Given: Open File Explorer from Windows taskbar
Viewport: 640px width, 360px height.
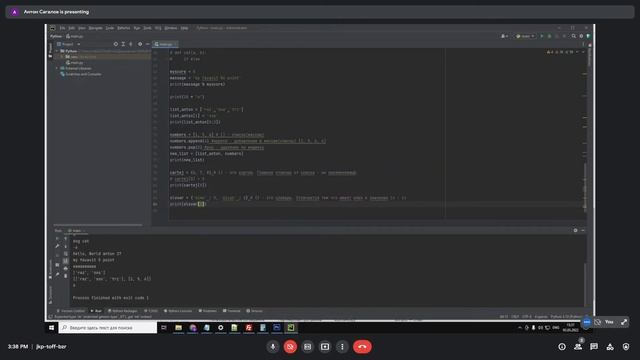Looking at the screenshot, I should coord(178,328).
